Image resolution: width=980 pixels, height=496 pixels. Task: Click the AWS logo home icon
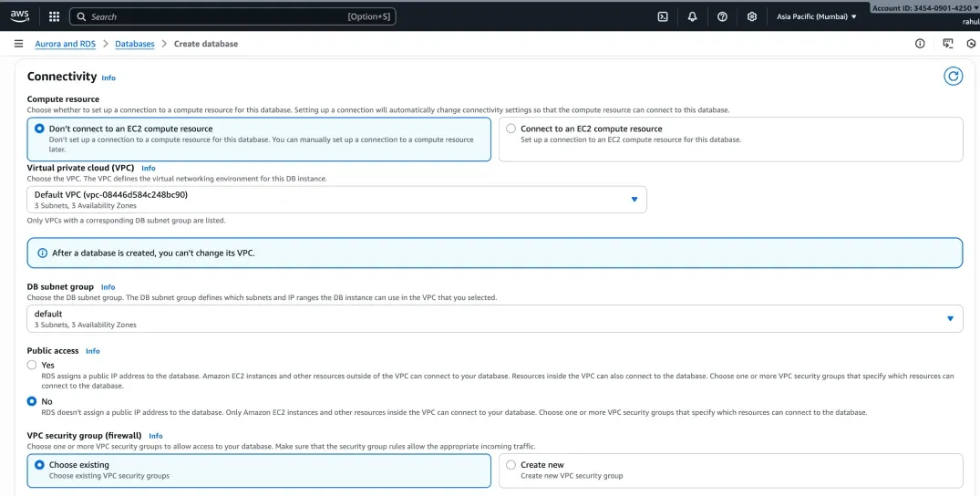[20, 16]
